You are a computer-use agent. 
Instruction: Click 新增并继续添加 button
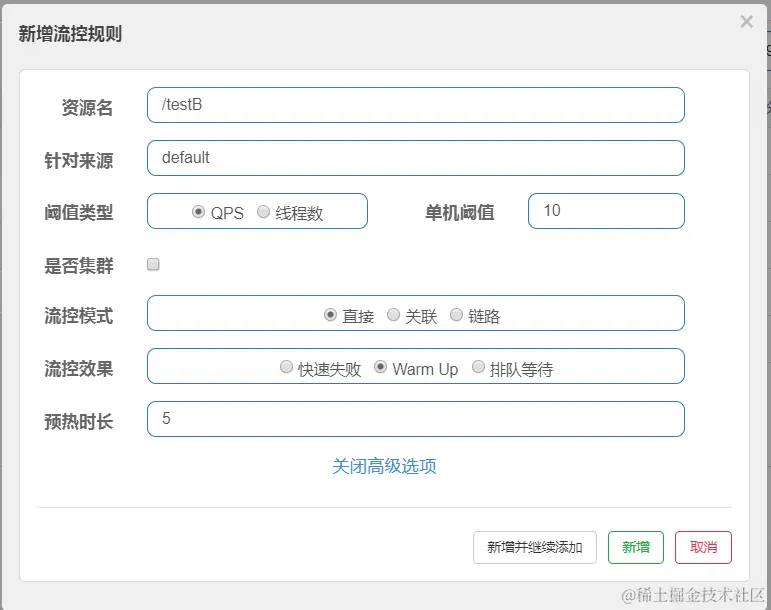tap(535, 547)
